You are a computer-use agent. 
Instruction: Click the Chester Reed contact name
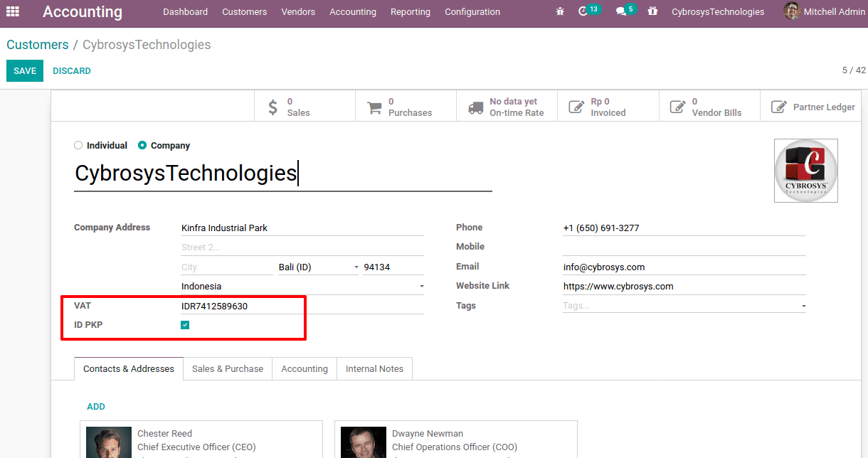click(164, 434)
